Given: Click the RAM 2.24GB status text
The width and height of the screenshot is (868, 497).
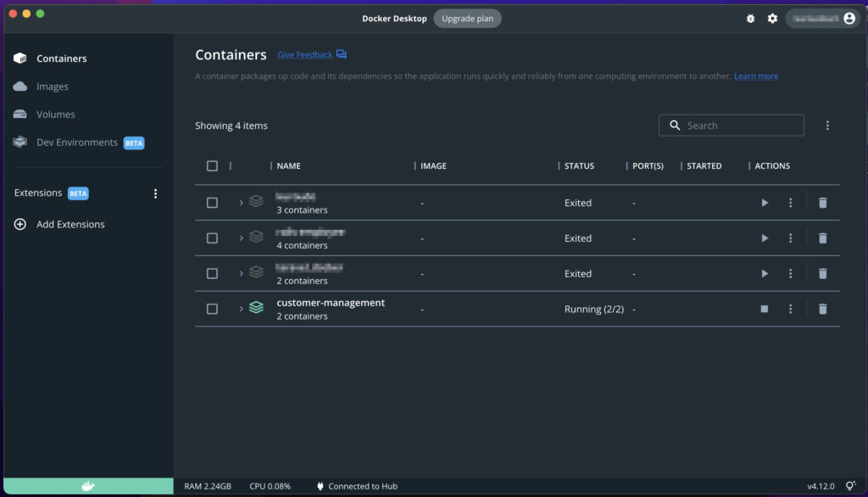Looking at the screenshot, I should click(208, 486).
